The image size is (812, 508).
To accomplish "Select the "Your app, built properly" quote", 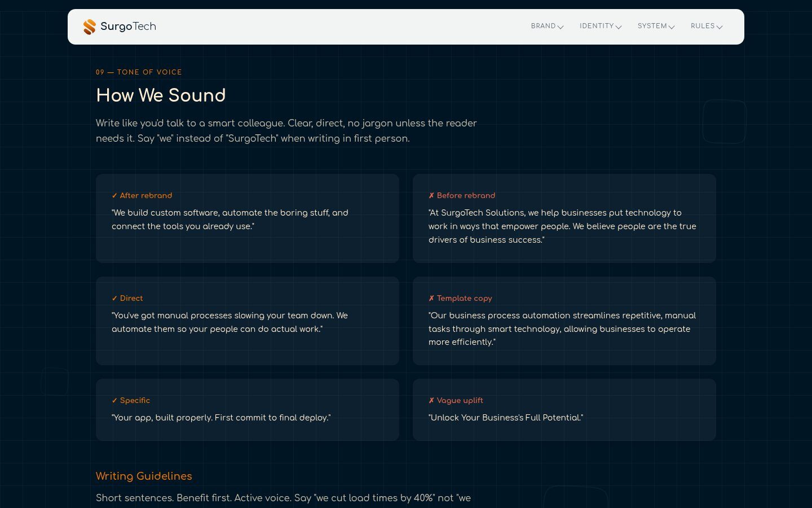I will coord(221,418).
